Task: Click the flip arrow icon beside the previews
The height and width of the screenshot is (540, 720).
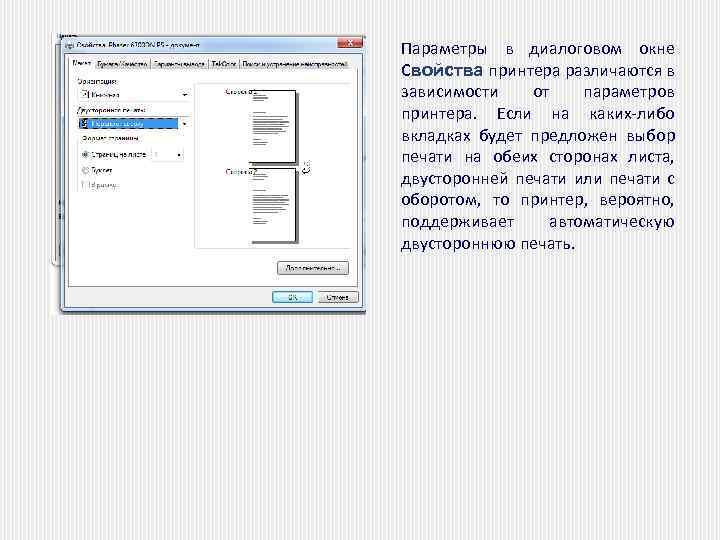Action: (306, 168)
